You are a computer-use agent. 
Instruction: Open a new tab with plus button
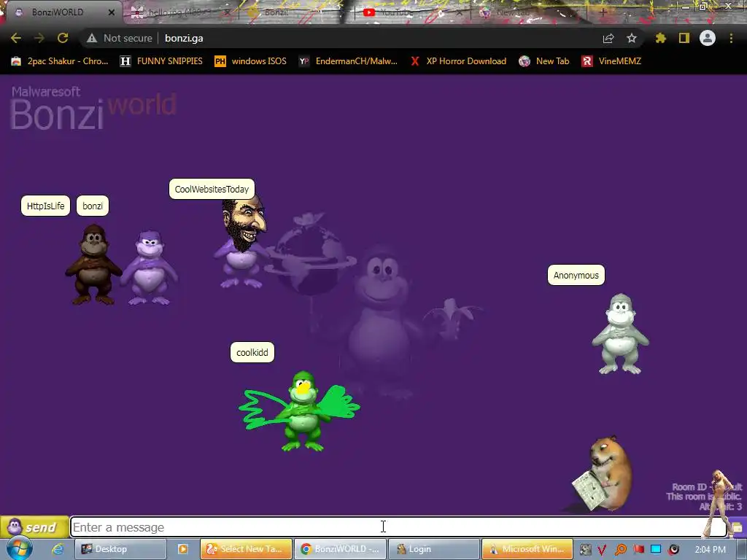click(x=603, y=12)
